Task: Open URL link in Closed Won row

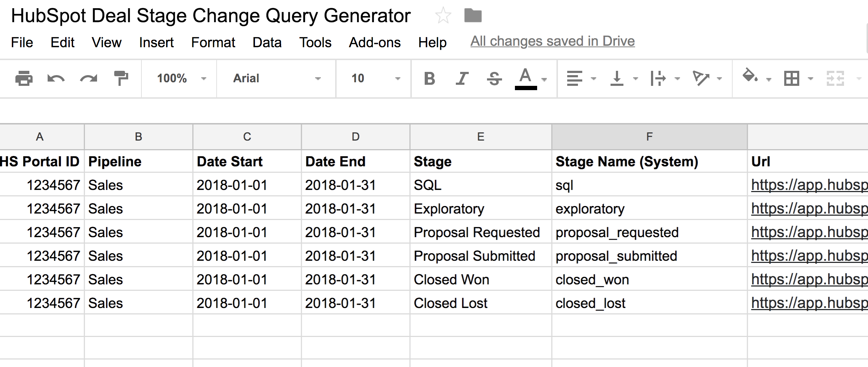Action: coord(809,279)
